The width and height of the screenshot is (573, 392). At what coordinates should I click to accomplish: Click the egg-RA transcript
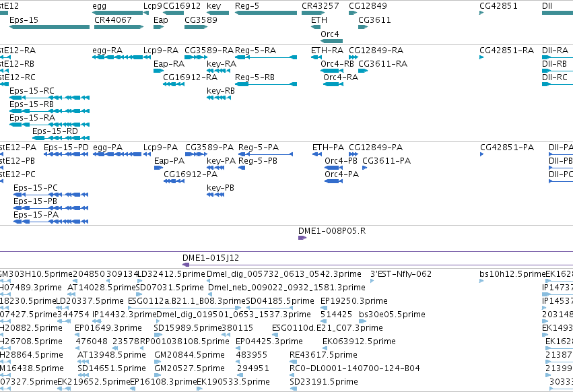(x=118, y=57)
